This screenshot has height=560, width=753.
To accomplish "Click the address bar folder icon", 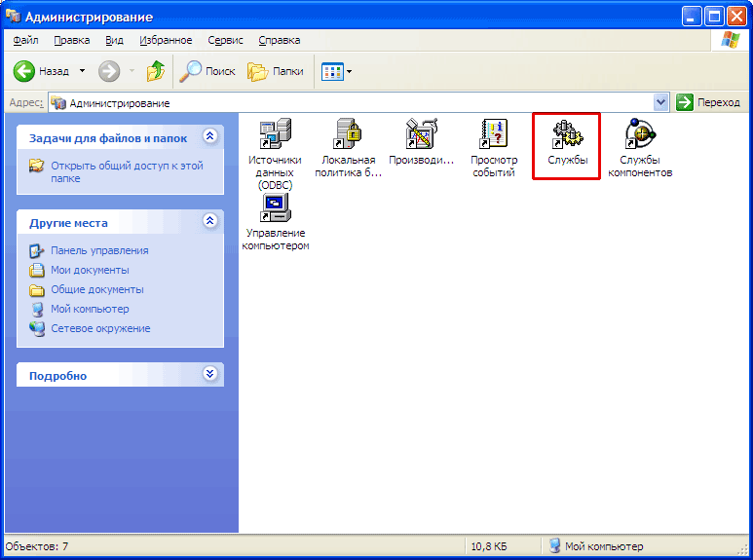I will click(x=58, y=103).
